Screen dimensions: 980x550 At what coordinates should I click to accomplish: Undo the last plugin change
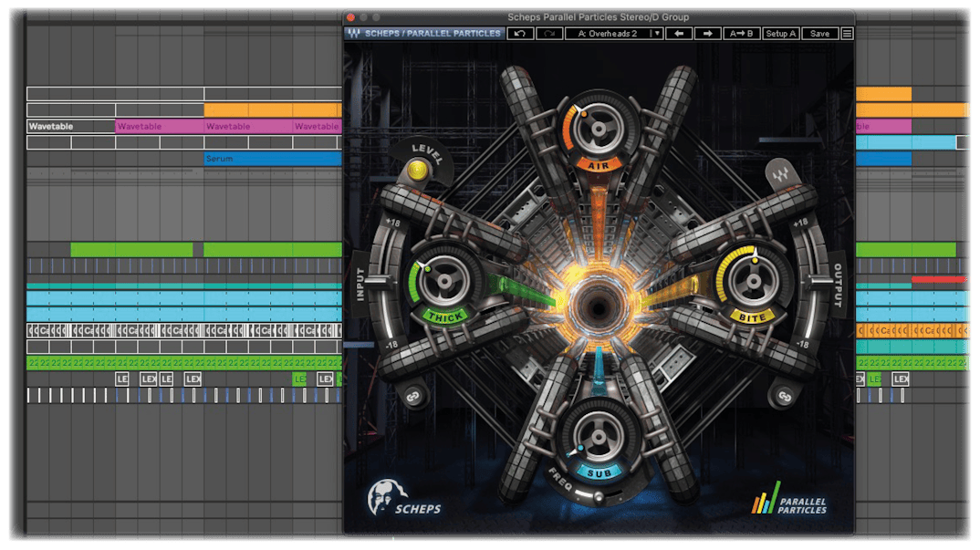click(x=520, y=34)
